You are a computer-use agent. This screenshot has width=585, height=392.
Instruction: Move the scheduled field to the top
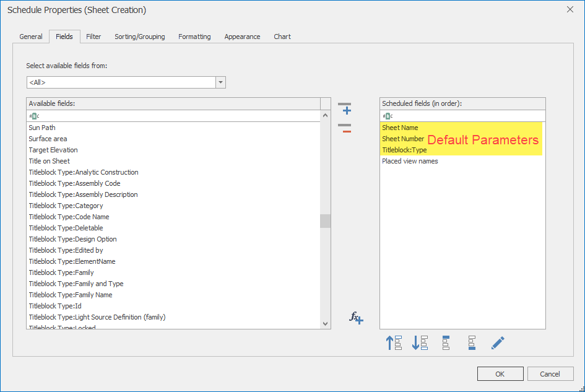446,342
